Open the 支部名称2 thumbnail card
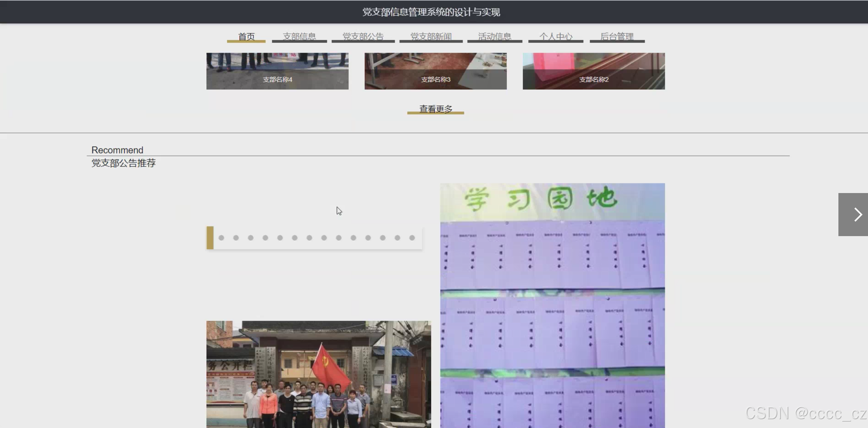 click(594, 71)
